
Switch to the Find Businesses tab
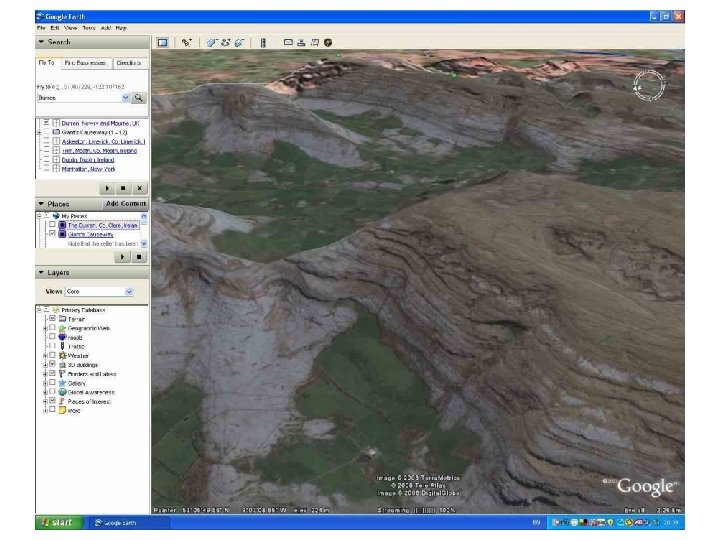tap(85, 63)
